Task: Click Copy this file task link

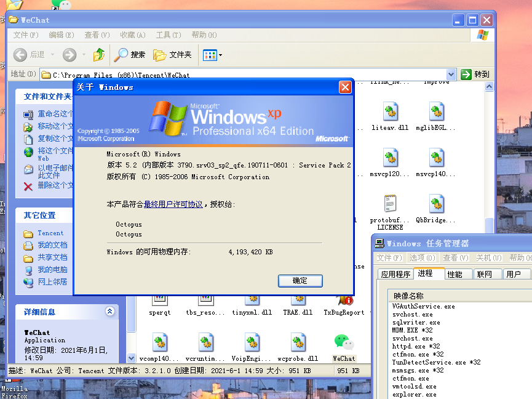Action: tap(55, 139)
